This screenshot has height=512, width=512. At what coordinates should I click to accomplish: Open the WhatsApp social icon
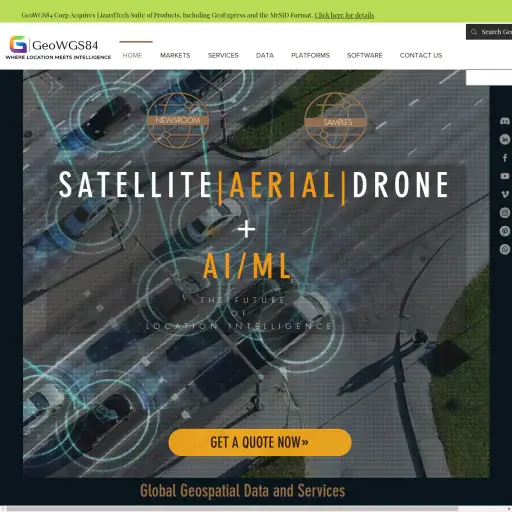[505, 249]
